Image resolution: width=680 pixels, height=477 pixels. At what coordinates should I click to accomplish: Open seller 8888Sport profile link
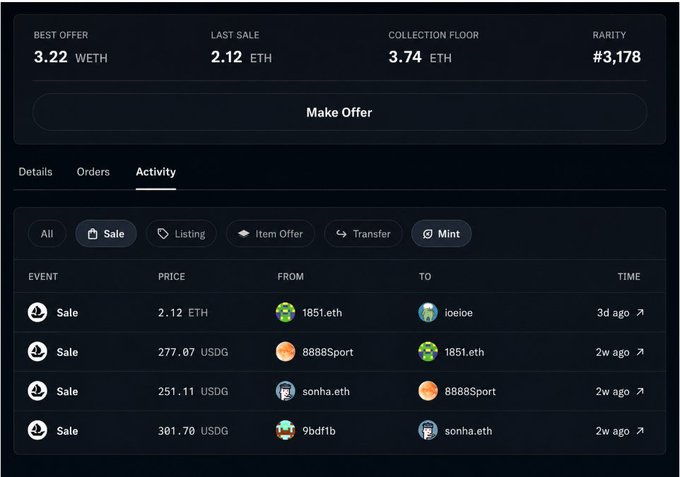click(x=328, y=352)
